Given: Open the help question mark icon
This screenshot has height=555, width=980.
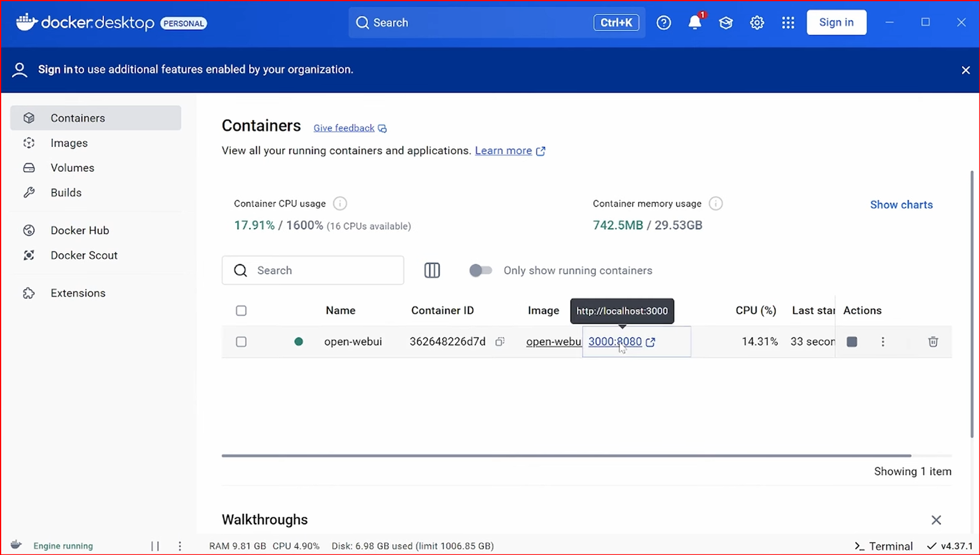Looking at the screenshot, I should click(664, 22).
